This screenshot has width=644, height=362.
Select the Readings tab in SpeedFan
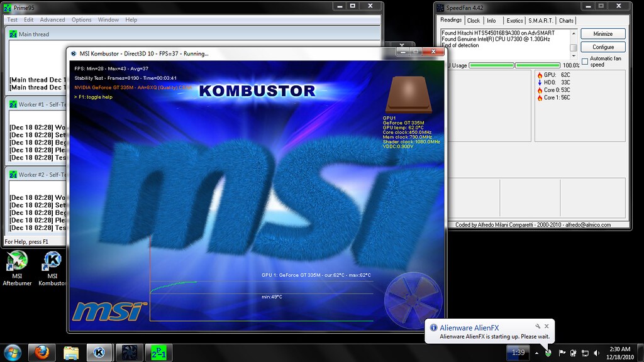[x=450, y=20]
